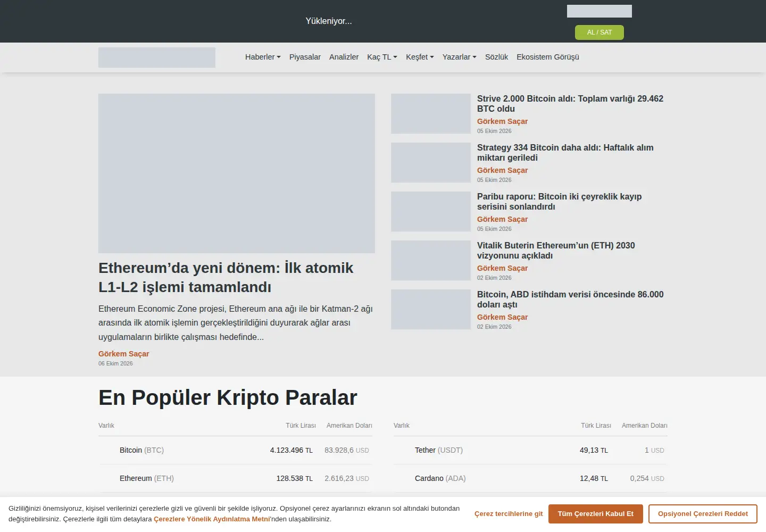The image size is (766, 532).
Task: Open Vitalik Buterin Ethereum 2030 vizyonu article
Action: point(556,251)
